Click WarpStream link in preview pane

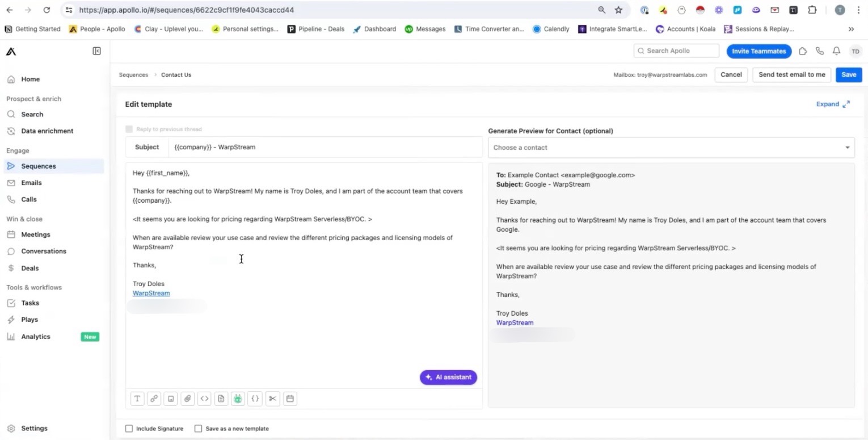pos(515,322)
